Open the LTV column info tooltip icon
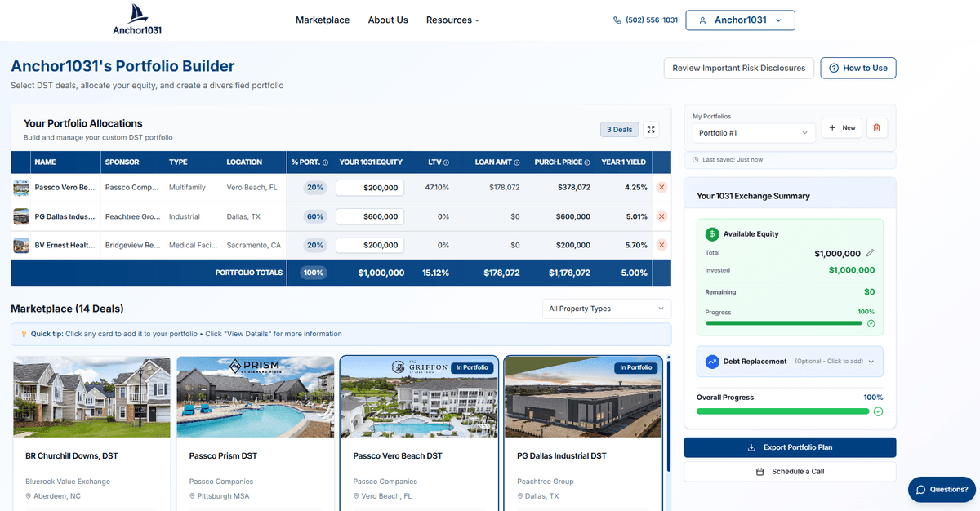 click(446, 162)
